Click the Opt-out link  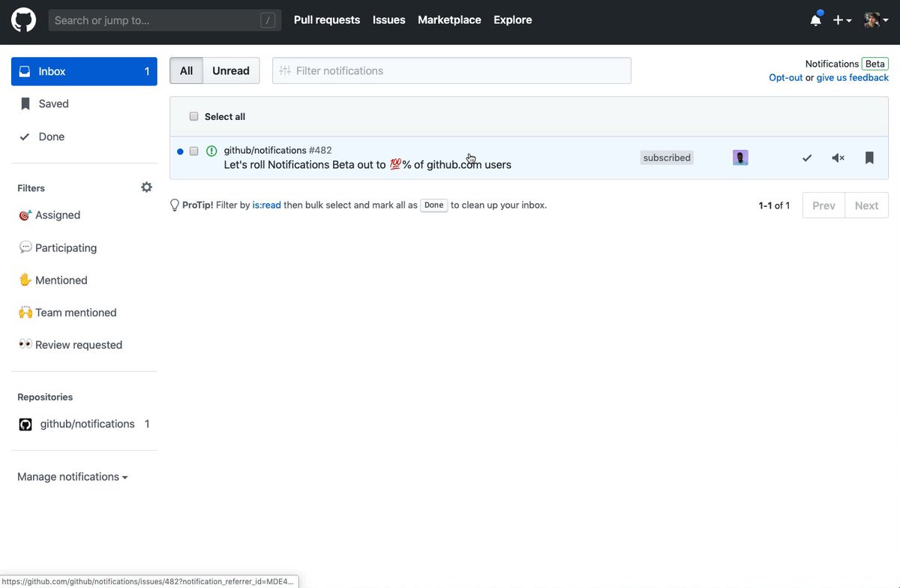click(785, 77)
